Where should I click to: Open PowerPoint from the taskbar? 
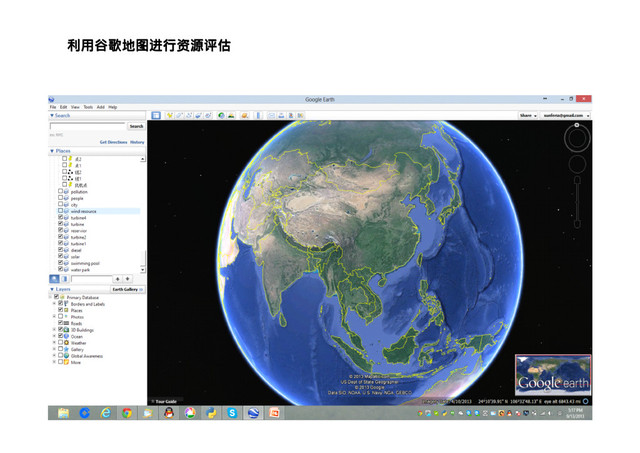coord(274,413)
